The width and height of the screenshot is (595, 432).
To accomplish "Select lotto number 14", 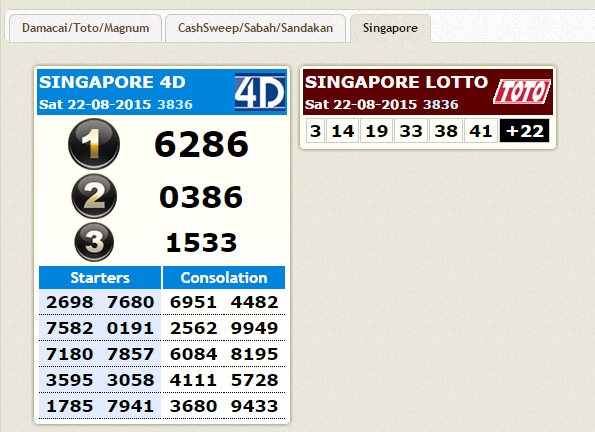I will pos(343,131).
